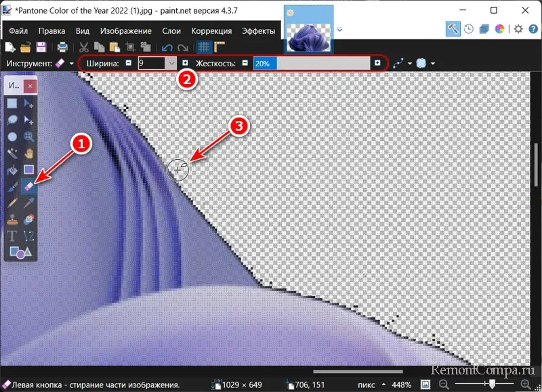Expand the Инструмент tool chooser dropdown
The height and width of the screenshot is (392, 542).
click(x=72, y=64)
